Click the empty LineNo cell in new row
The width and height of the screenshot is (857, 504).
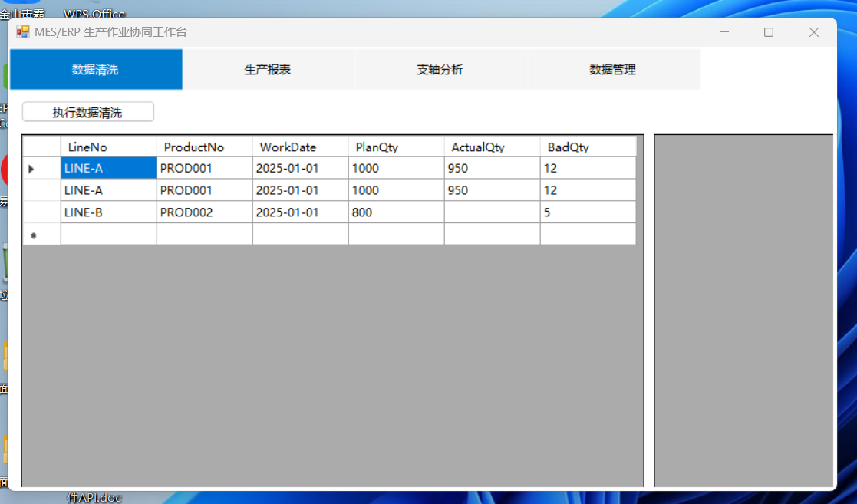[x=109, y=234]
